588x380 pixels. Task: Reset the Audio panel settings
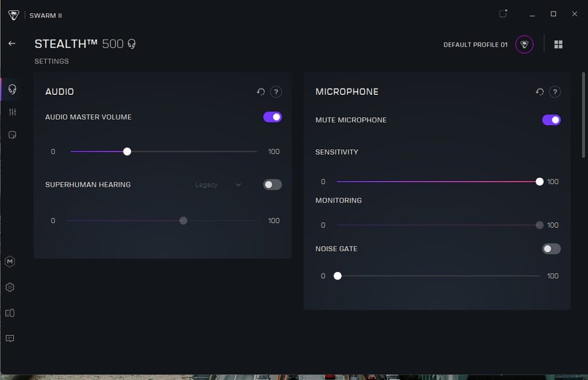tap(261, 92)
